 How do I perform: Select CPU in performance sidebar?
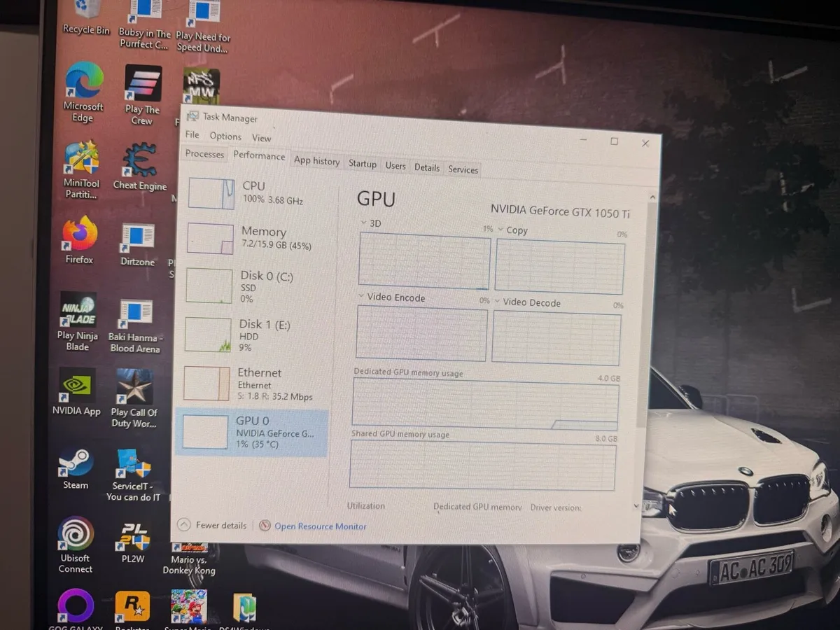click(255, 193)
